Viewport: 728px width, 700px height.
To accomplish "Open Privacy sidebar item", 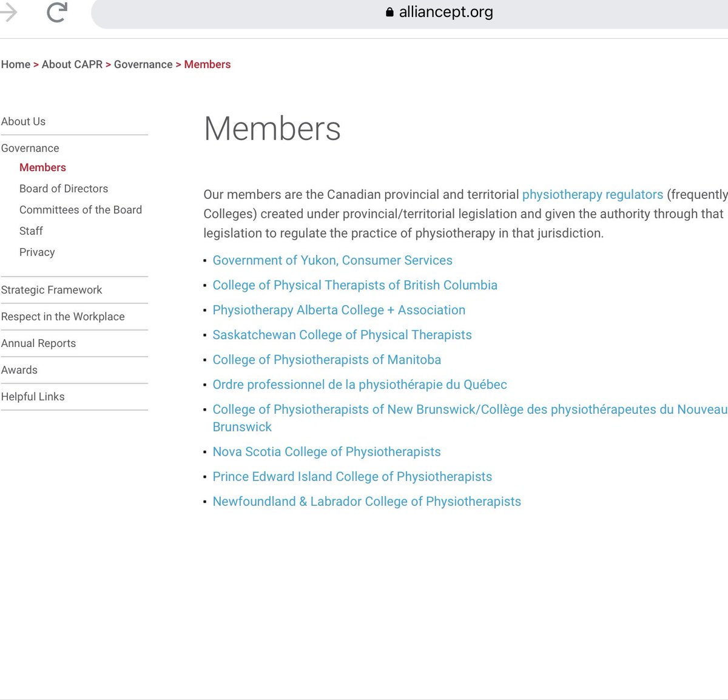I will coord(37,252).
